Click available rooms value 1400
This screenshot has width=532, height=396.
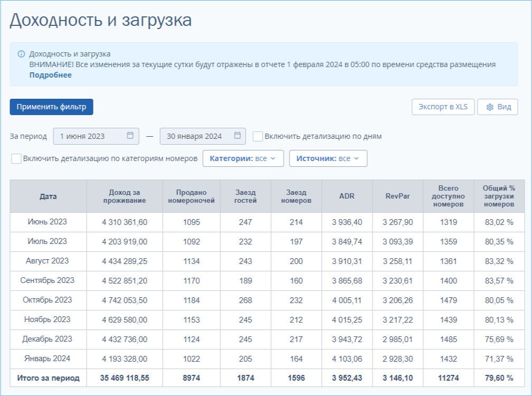click(448, 281)
